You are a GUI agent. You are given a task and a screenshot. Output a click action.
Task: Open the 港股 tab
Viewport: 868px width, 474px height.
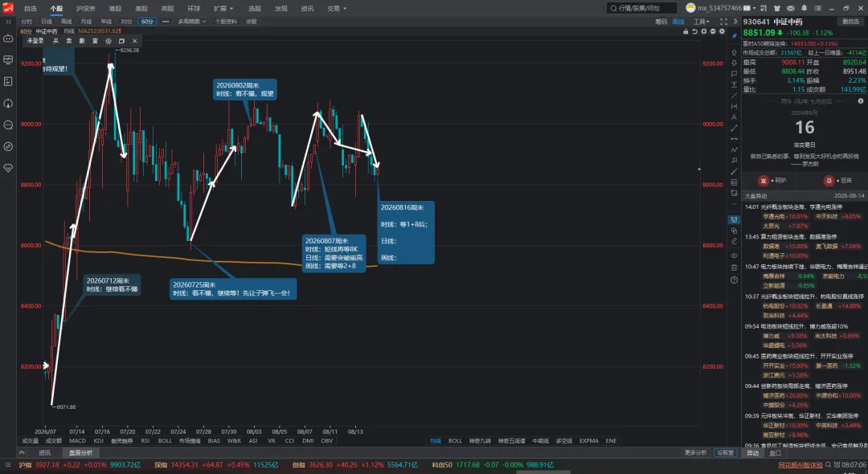115,8
